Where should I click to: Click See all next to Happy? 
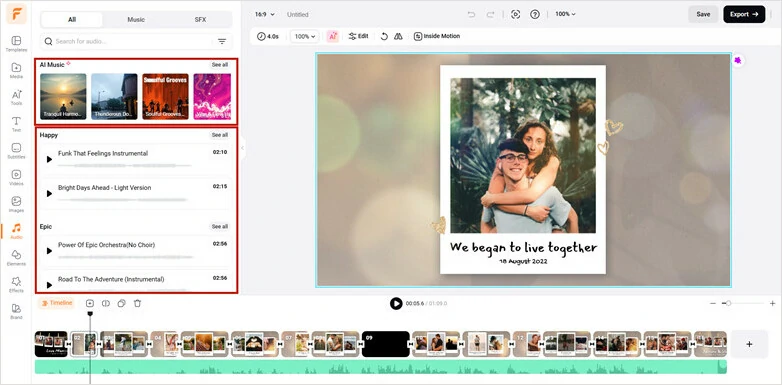[219, 135]
